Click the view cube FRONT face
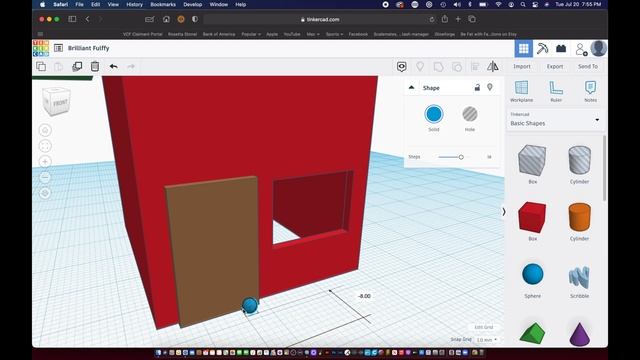Viewport: 640px width, 360px height. (60, 102)
